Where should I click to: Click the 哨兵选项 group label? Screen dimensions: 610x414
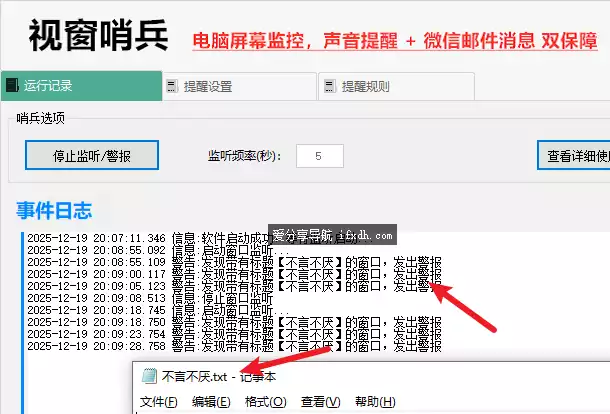click(x=40, y=118)
